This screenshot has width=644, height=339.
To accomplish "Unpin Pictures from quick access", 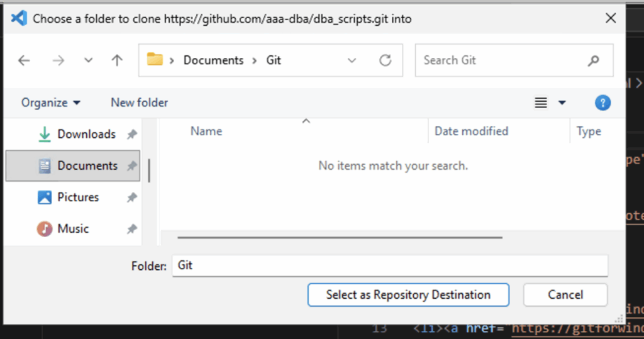I will click(x=131, y=197).
